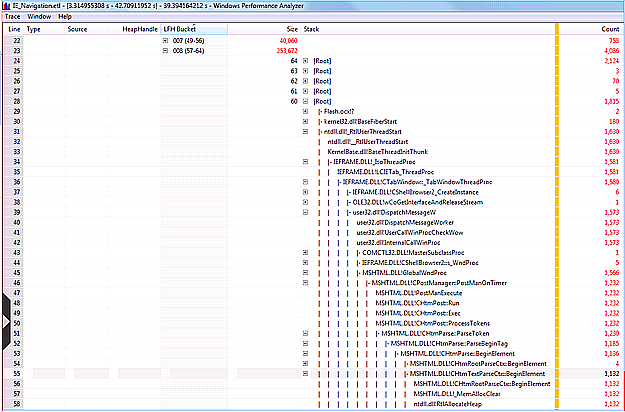The image size is (625, 412).
Task: Click the side panel expand arrow handle
Action: (6, 322)
